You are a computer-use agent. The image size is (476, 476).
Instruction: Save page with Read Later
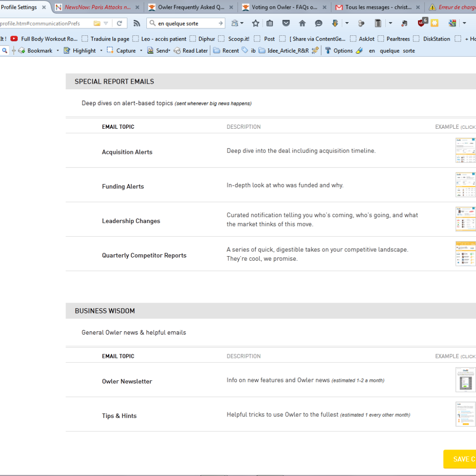191,51
